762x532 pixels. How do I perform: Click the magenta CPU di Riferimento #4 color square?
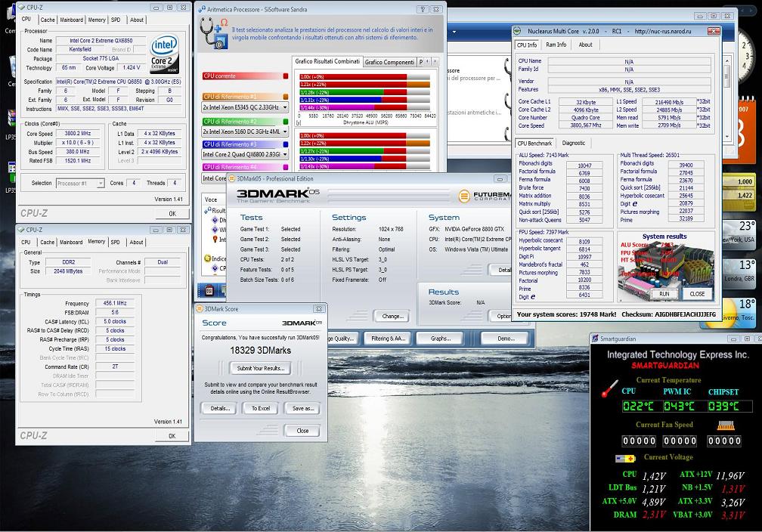click(x=285, y=167)
